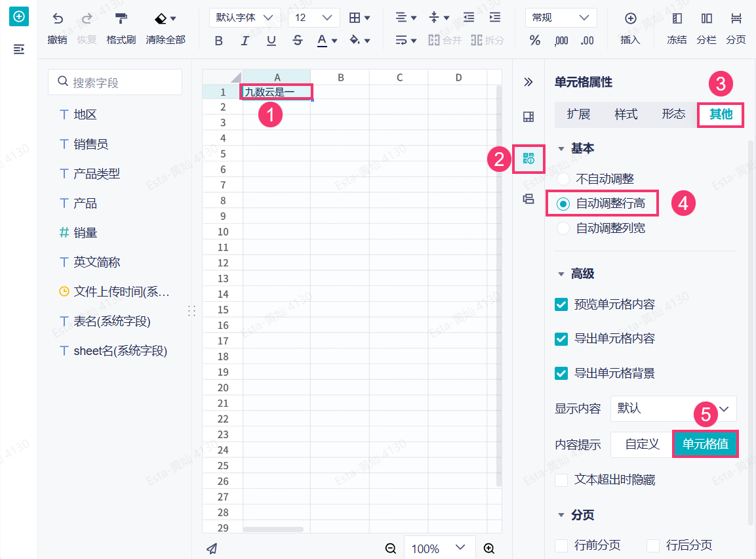Open the zoom level dropdown 100%
Screen dimensions: 756x559
point(440,549)
